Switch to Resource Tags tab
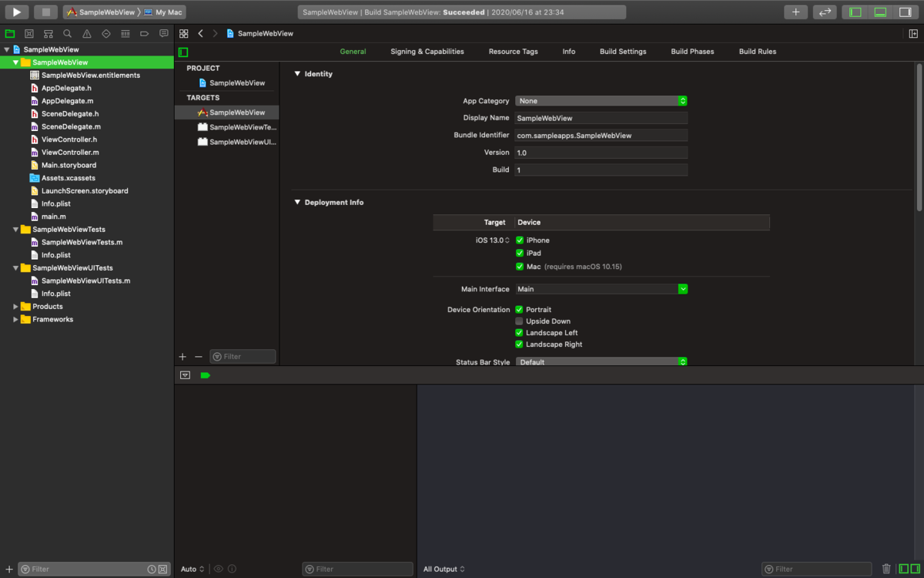924x578 pixels. 514,52
